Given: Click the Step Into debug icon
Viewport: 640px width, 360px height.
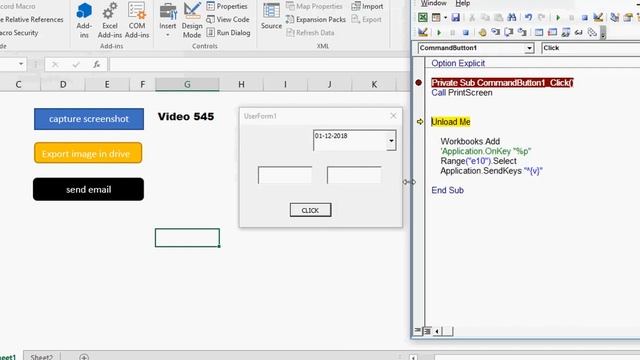Looking at the screenshot, I should (496, 32).
